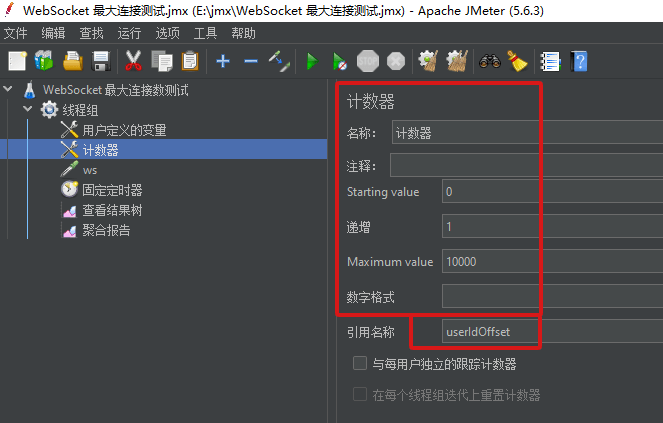Image resolution: width=663 pixels, height=423 pixels.
Task: Click the Maximum value input field
Action: pos(552,261)
